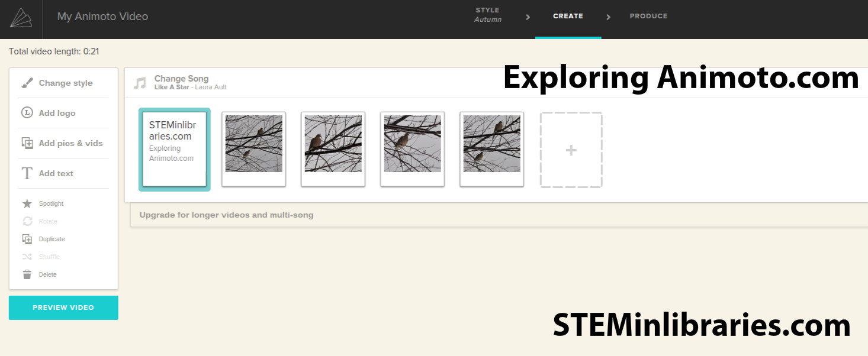Click the Duplicate icon in sidebar
Image resolution: width=868 pixels, height=356 pixels.
[27, 240]
